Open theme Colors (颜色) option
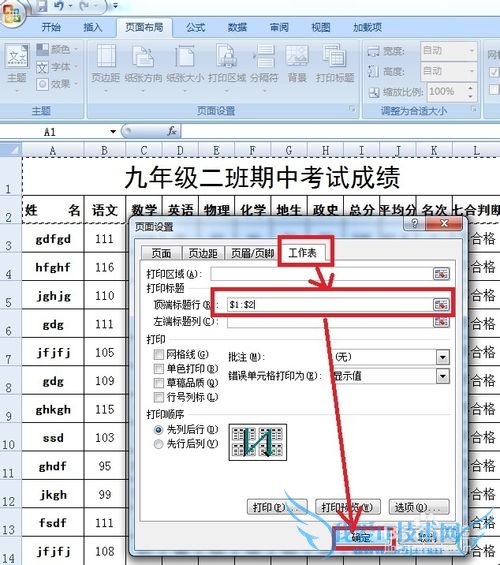The height and width of the screenshot is (565, 500). click(58, 49)
